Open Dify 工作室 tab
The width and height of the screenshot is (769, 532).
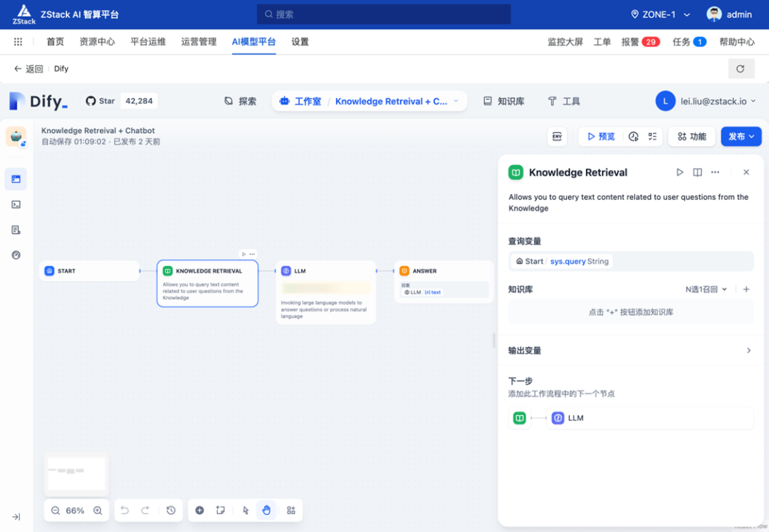point(300,101)
